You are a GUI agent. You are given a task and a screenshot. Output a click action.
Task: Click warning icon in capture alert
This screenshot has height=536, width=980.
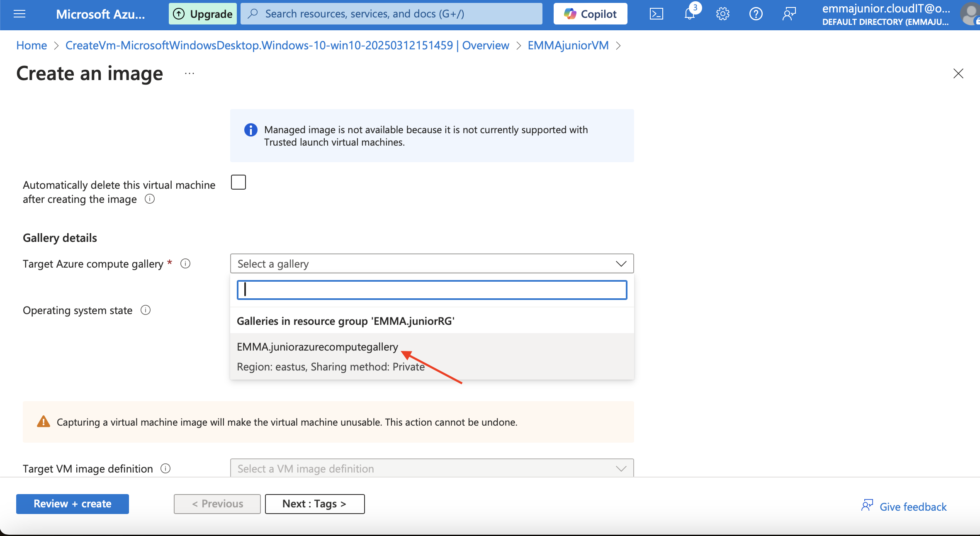(x=44, y=421)
